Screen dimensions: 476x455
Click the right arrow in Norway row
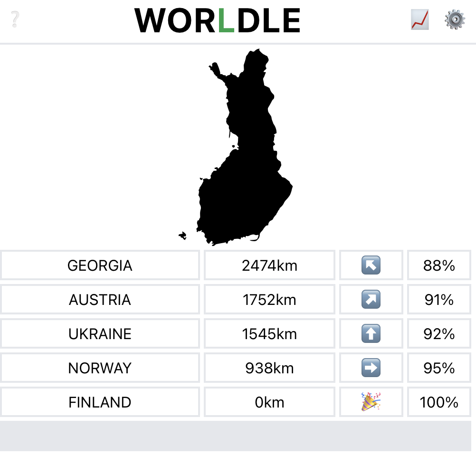[371, 368]
